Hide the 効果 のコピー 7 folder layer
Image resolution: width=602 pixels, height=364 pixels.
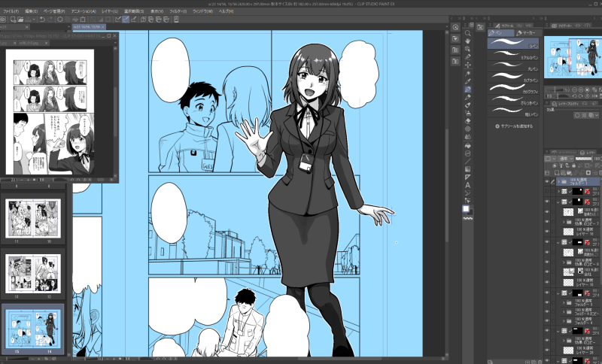pos(547,222)
